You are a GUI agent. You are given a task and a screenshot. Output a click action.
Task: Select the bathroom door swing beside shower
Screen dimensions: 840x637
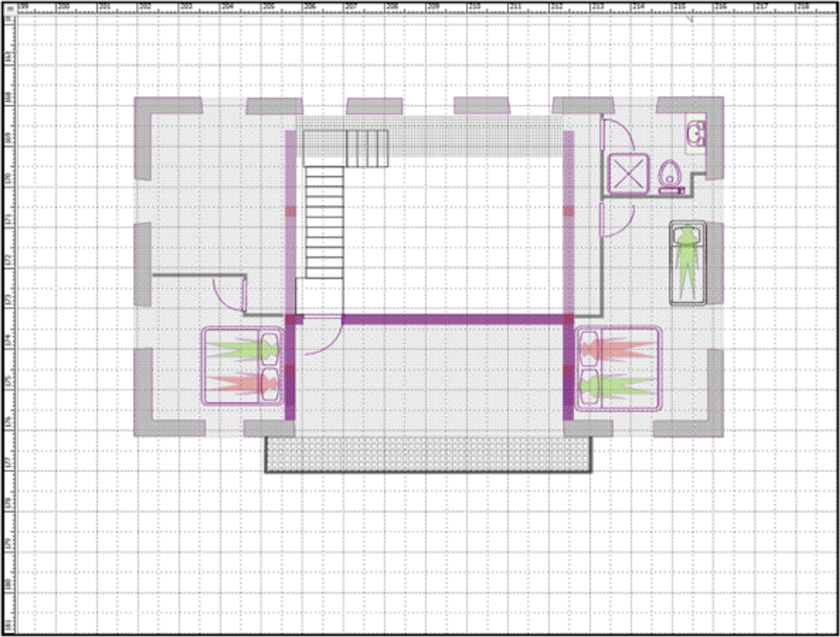617,135
